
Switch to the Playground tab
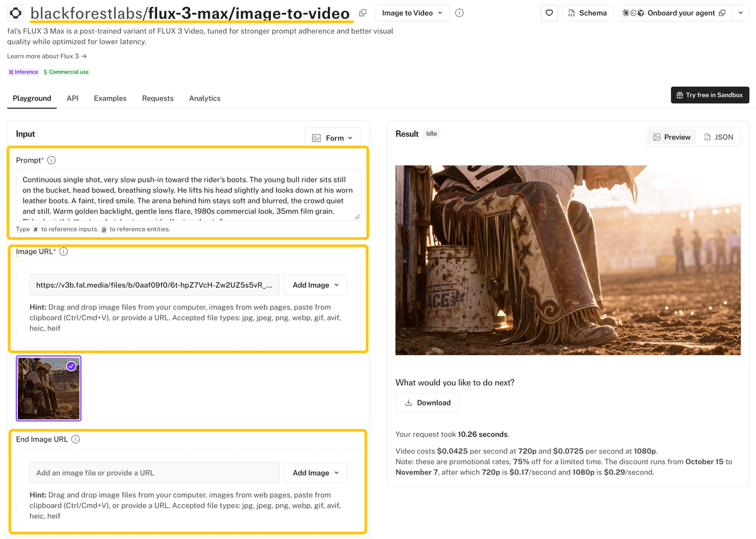(x=32, y=98)
